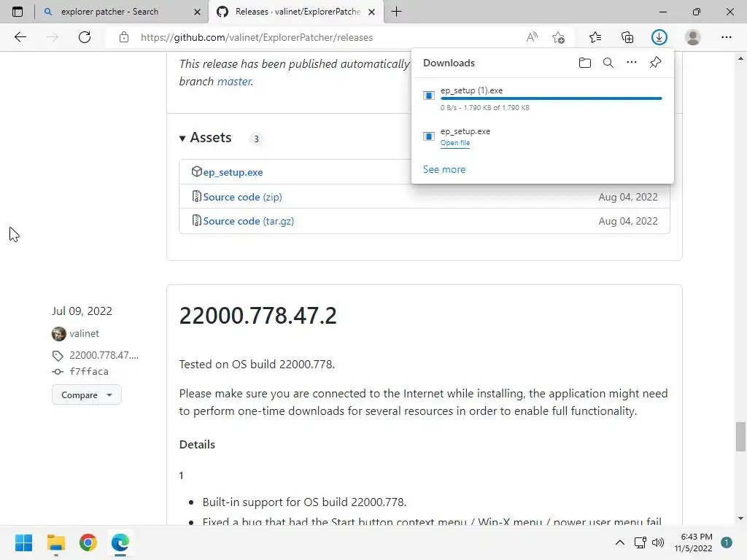
Task: Open the Windows Start menu
Action: point(23,542)
